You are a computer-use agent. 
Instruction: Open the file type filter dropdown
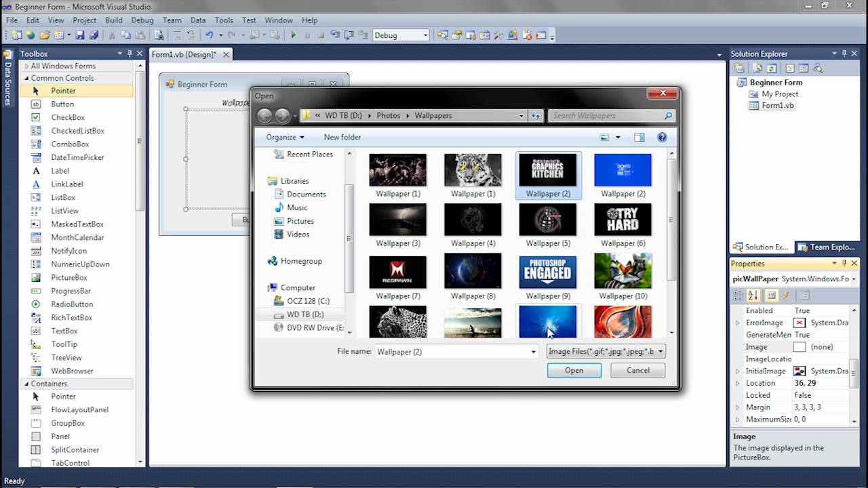[x=661, y=351]
